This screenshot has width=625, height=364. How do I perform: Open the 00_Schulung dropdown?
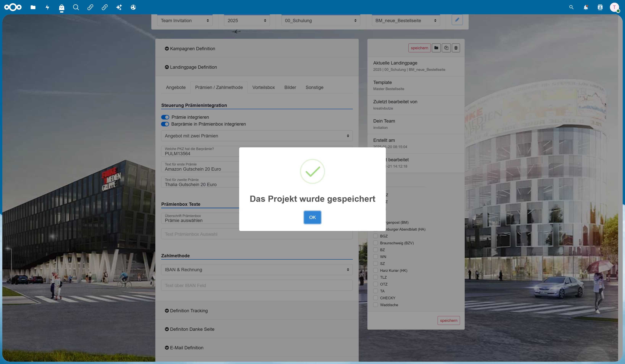coord(321,21)
